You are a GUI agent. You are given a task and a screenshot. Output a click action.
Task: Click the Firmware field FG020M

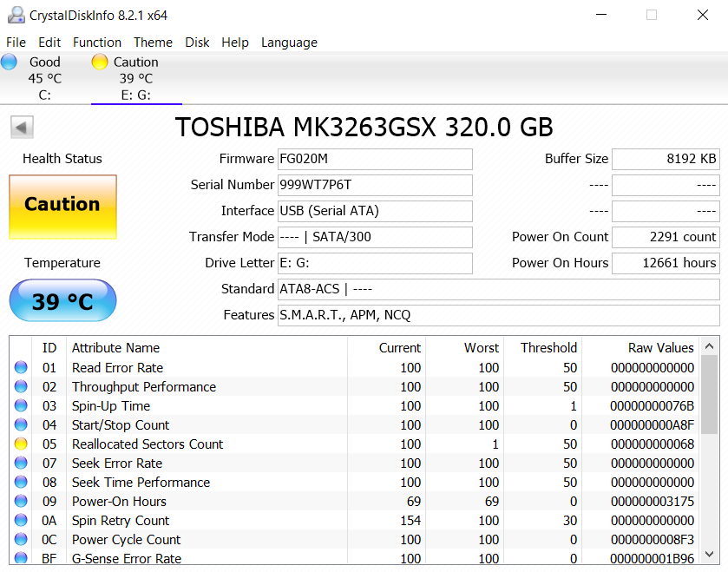(375, 159)
